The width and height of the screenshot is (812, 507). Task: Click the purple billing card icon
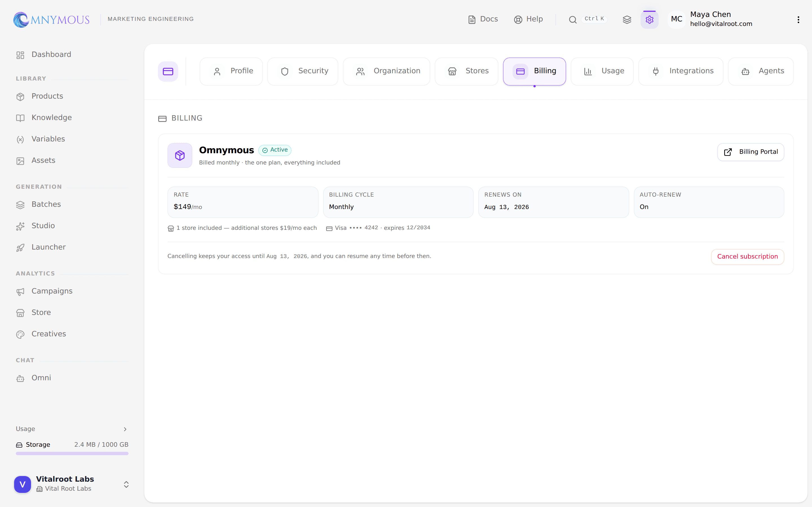(x=168, y=72)
